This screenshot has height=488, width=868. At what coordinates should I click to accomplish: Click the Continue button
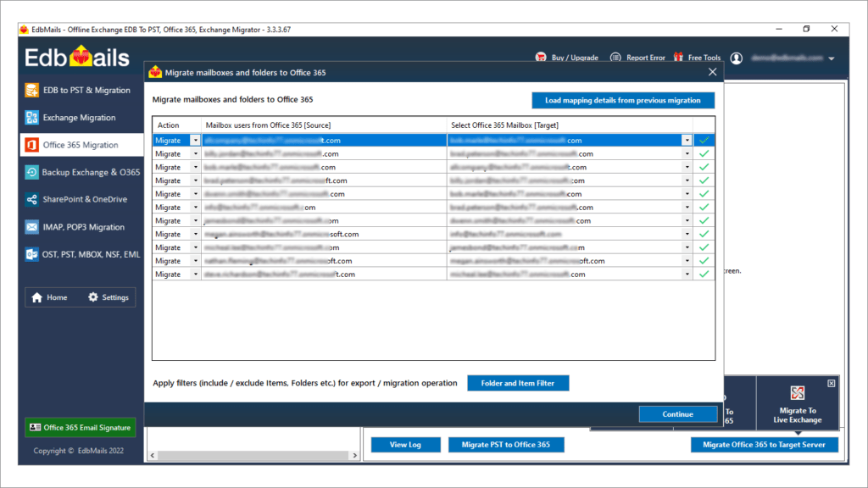pos(677,413)
